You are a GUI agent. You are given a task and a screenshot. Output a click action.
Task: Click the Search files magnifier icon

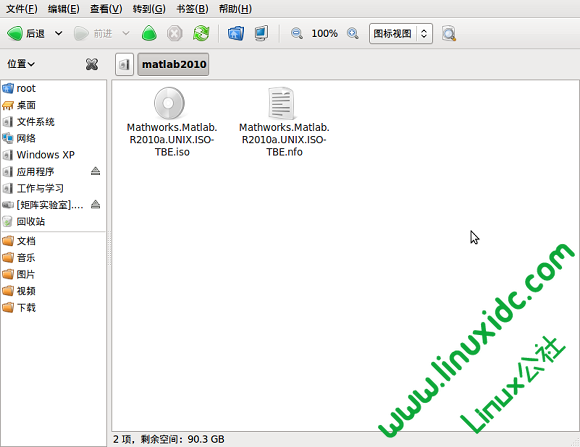pos(449,34)
